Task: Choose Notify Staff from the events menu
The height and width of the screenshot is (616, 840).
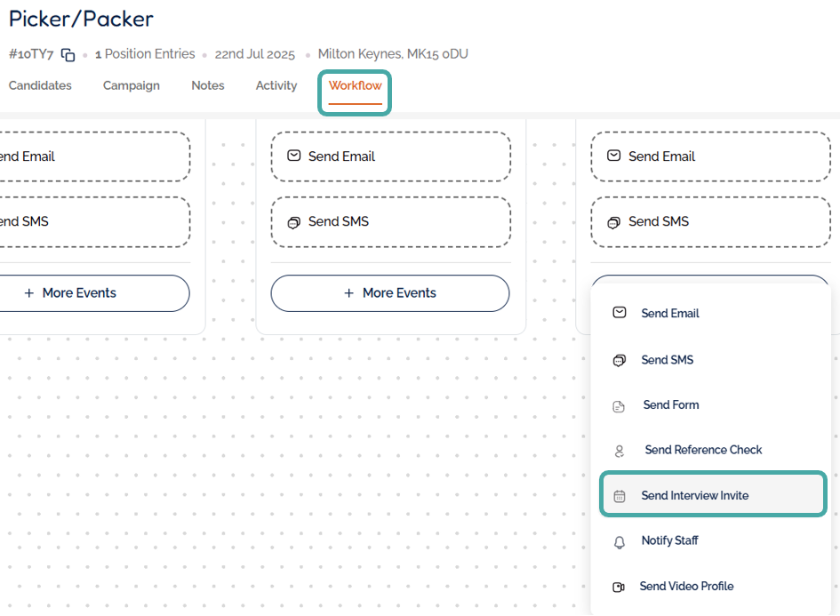Action: (669, 540)
